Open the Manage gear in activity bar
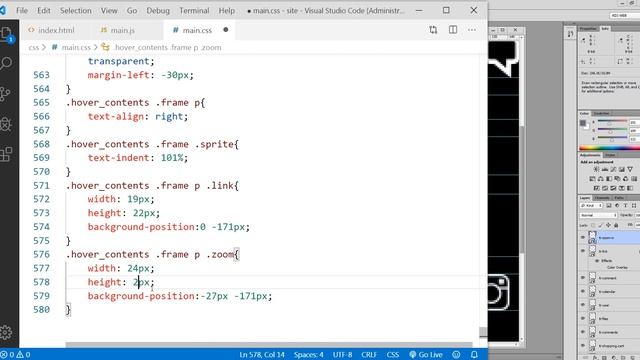The height and width of the screenshot is (360, 640). [6, 333]
